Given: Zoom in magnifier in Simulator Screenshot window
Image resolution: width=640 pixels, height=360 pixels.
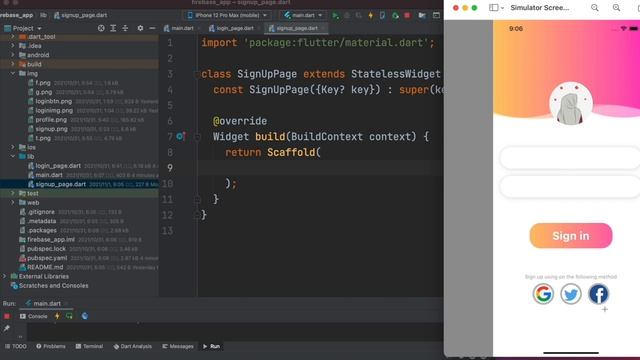Looking at the screenshot, I should click(x=616, y=8).
